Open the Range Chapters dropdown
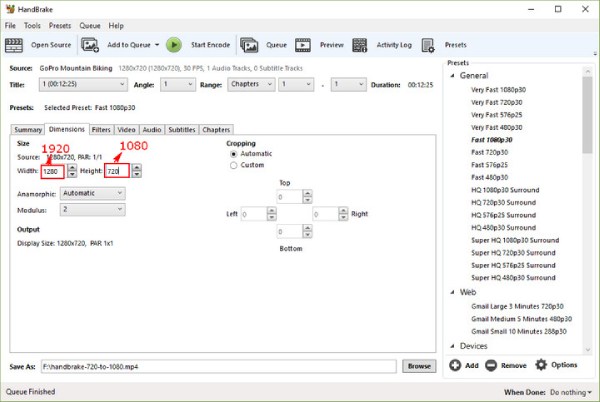600x402 pixels. coord(251,84)
